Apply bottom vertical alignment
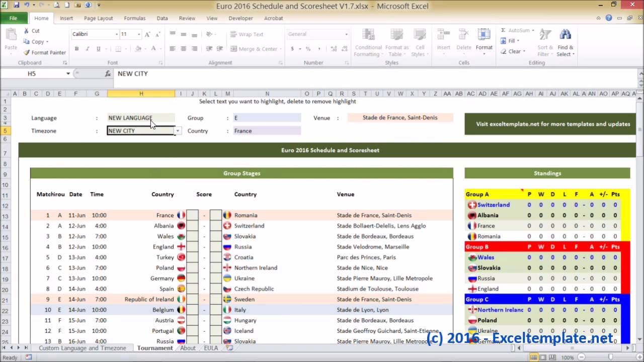 [194, 34]
